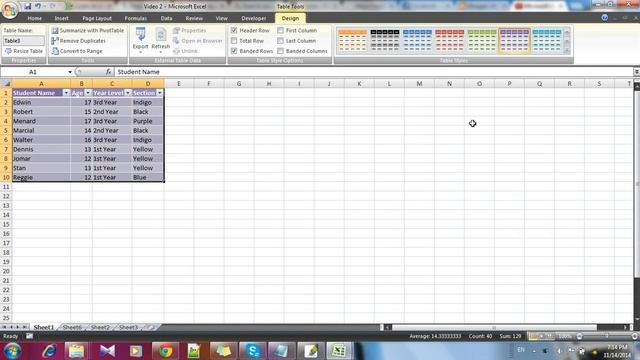640x360 pixels.
Task: Click the Select All corner of the grid
Action: [x=6, y=84]
